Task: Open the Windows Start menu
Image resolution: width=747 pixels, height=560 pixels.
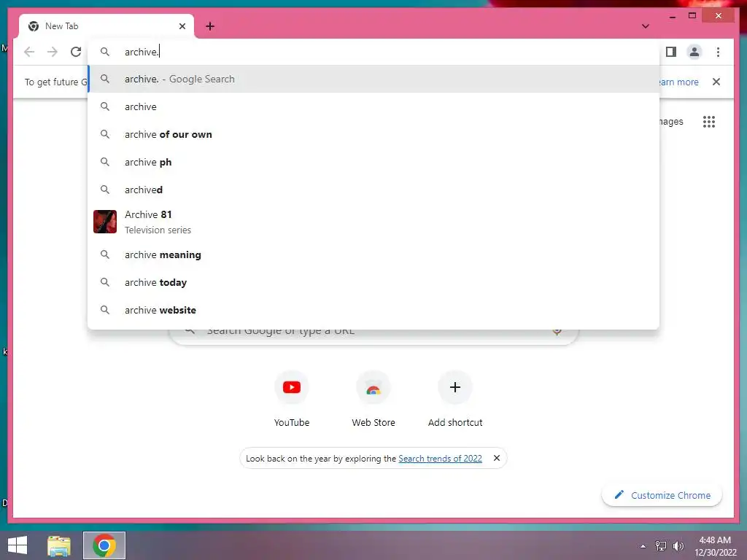Action: [x=18, y=545]
